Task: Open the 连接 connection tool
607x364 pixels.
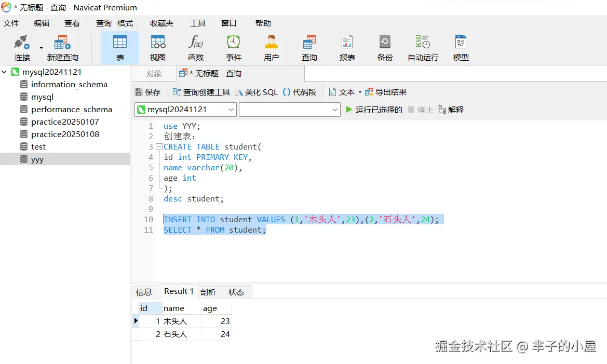Action: click(x=22, y=48)
